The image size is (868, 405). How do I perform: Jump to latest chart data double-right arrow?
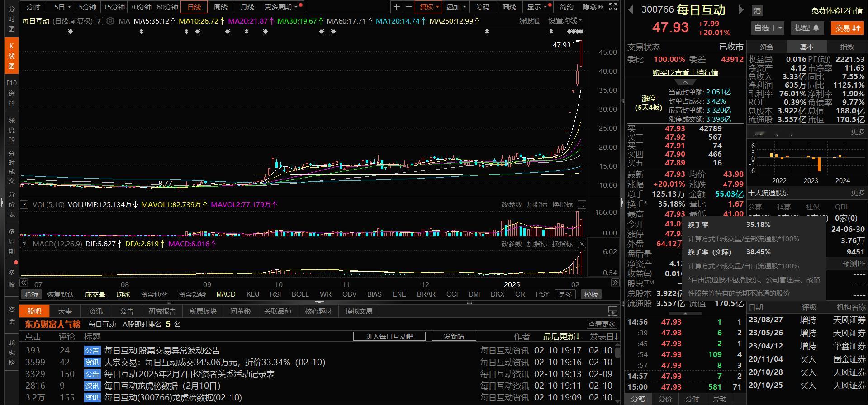615,283
